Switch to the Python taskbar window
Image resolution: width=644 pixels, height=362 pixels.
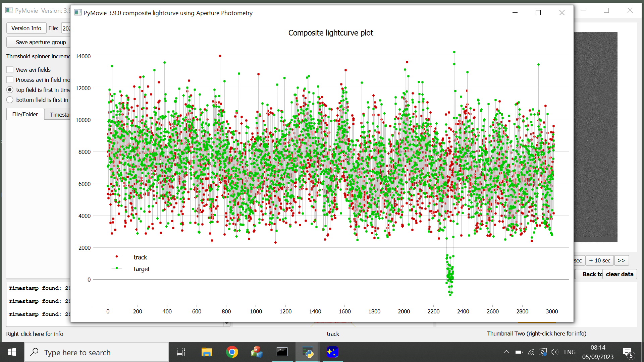(308, 352)
